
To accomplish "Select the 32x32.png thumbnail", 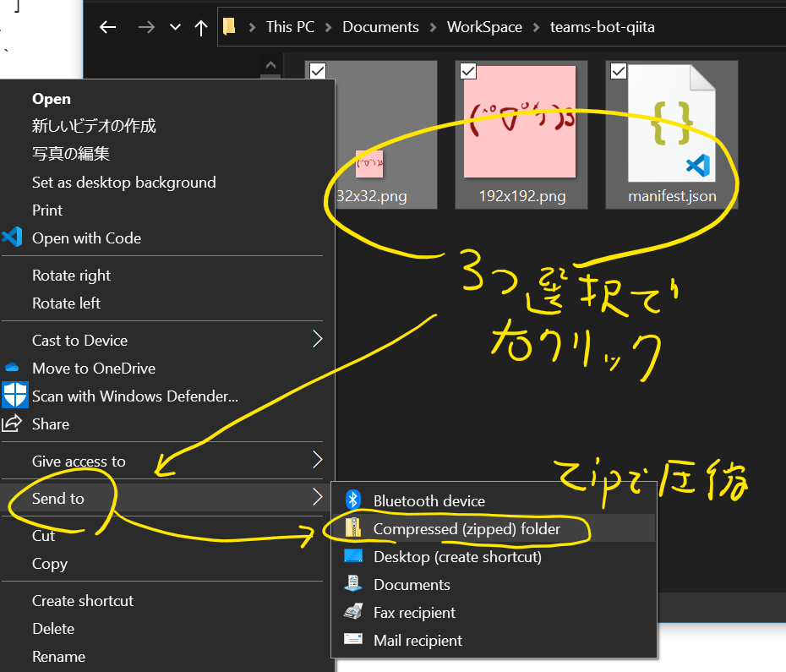I will pos(369,164).
